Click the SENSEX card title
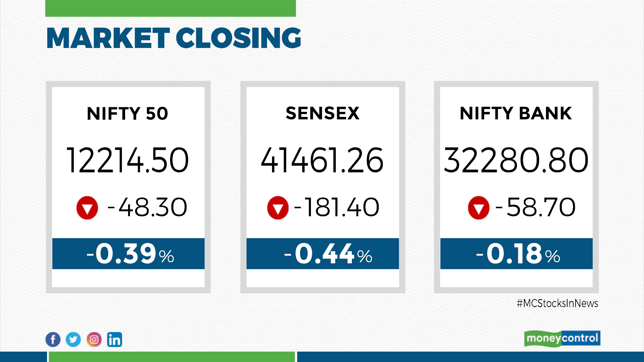Viewport: 644px width, 362px height. pos(323,113)
